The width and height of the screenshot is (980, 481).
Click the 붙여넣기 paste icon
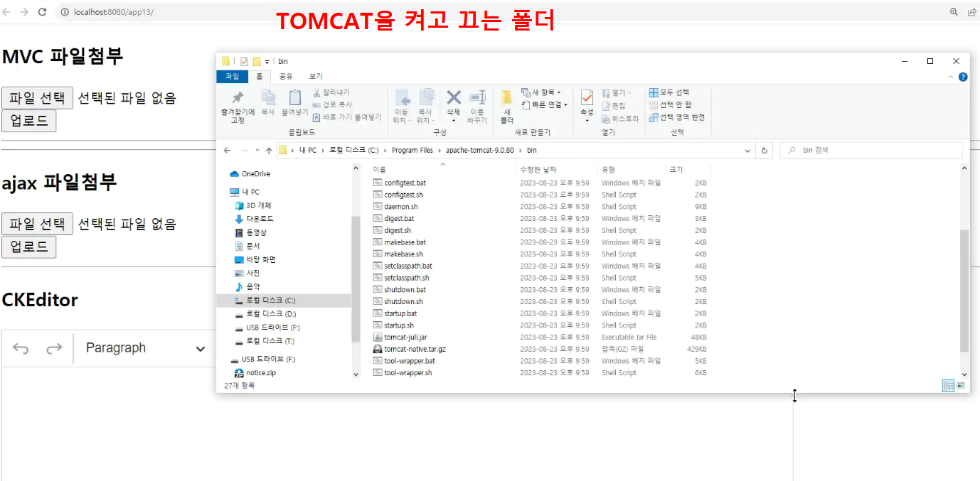(294, 102)
